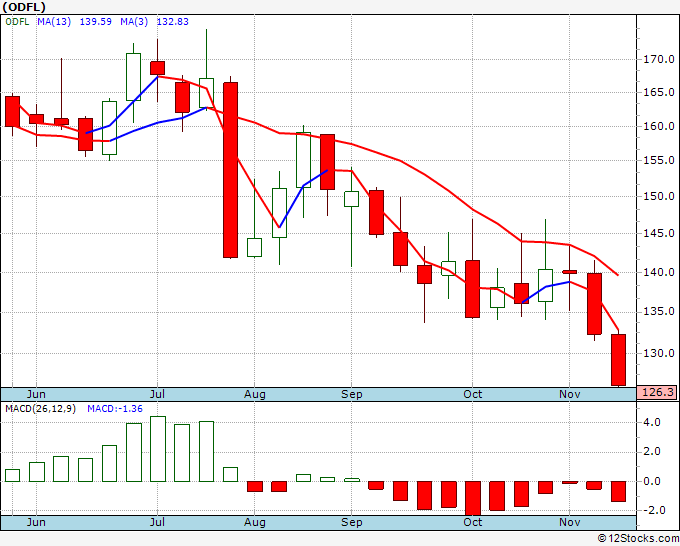680x546 pixels.
Task: Click the 4.0 MACD axis label
Action: click(x=652, y=422)
